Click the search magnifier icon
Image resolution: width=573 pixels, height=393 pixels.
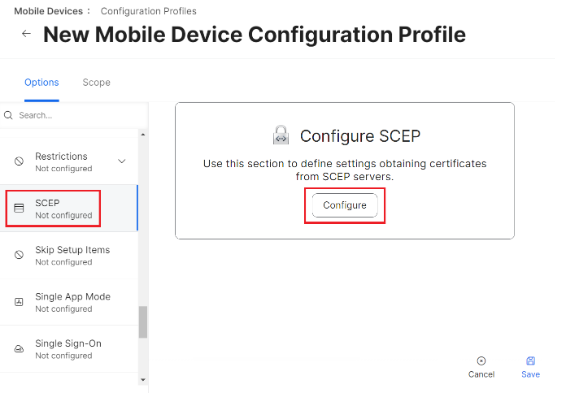click(x=8, y=116)
